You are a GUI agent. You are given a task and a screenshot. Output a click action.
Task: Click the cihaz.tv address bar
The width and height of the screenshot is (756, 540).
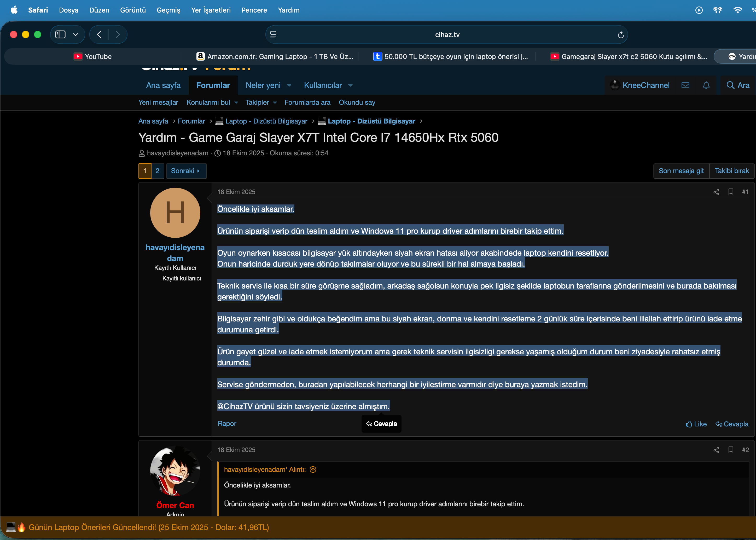point(447,34)
